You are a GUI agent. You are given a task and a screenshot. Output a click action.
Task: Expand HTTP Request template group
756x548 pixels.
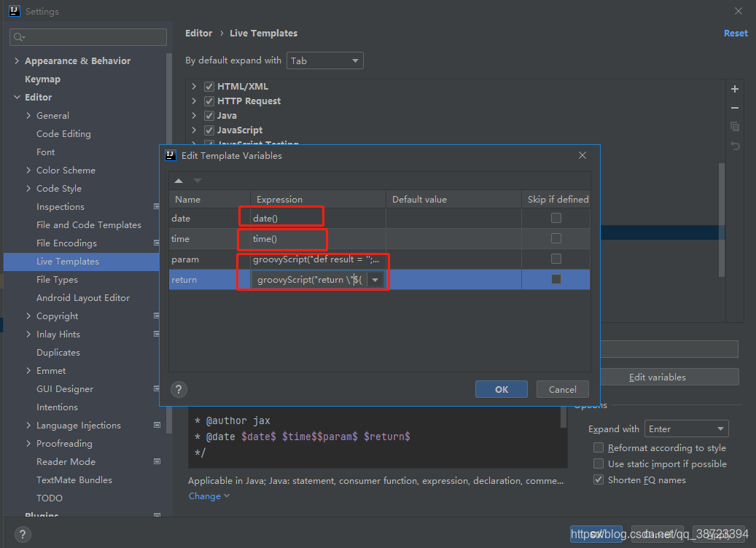(194, 101)
